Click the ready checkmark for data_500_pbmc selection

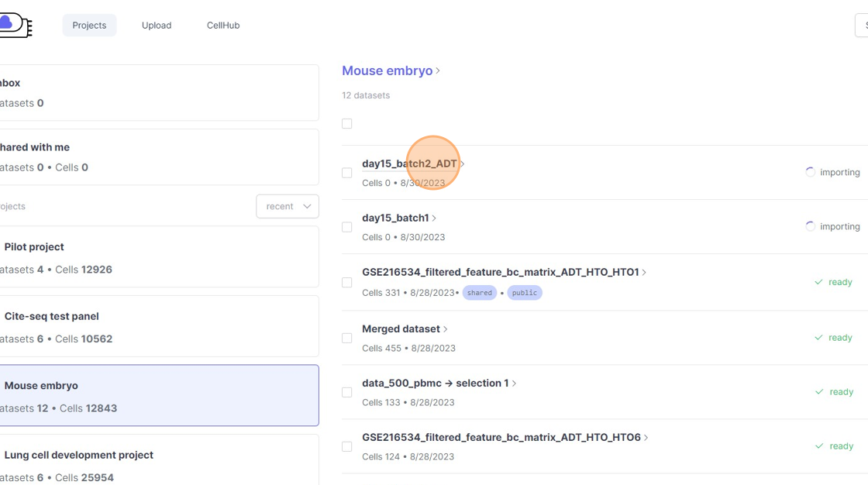point(818,392)
